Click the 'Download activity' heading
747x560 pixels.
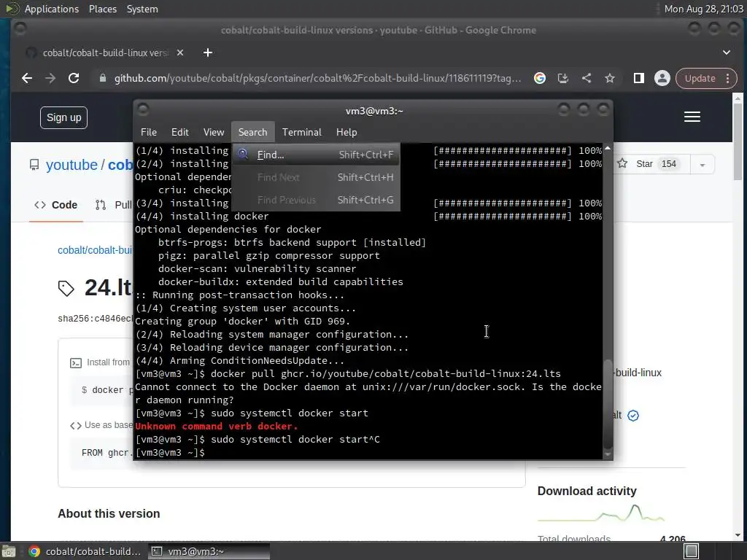[587, 491]
